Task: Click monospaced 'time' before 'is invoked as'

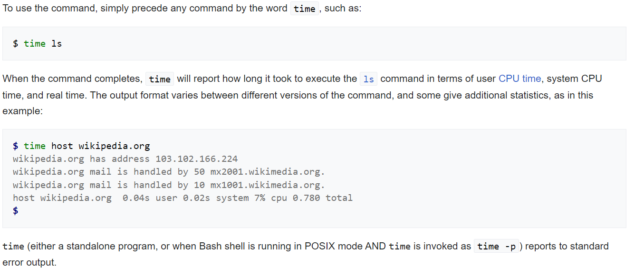Action: tap(400, 246)
